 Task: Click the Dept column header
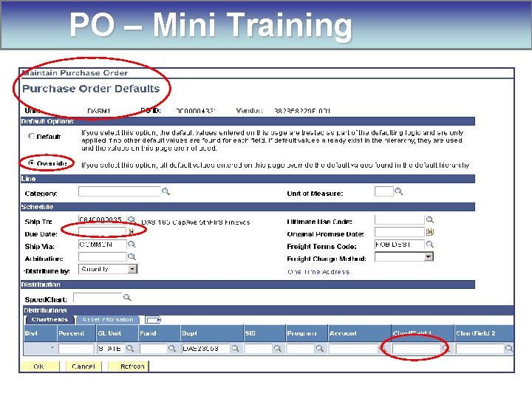212,333
